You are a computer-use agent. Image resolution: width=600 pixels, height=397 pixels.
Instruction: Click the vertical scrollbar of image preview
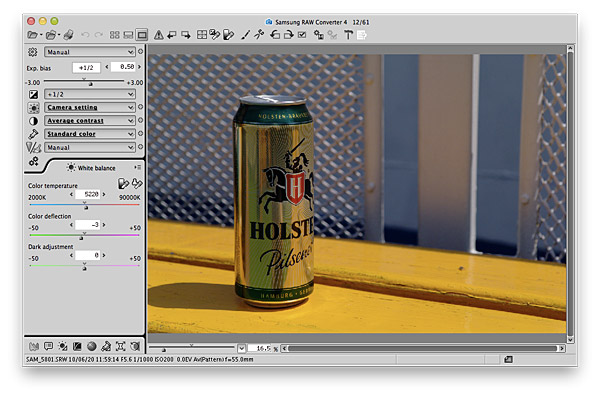571,194
